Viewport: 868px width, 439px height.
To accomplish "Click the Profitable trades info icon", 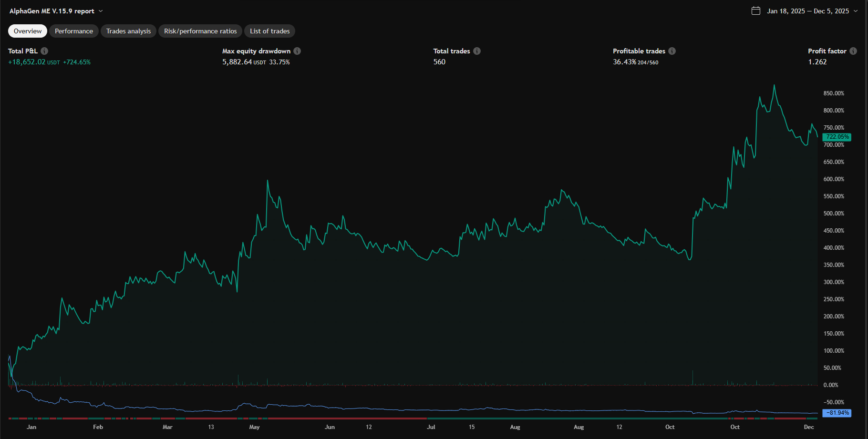I will 672,51.
